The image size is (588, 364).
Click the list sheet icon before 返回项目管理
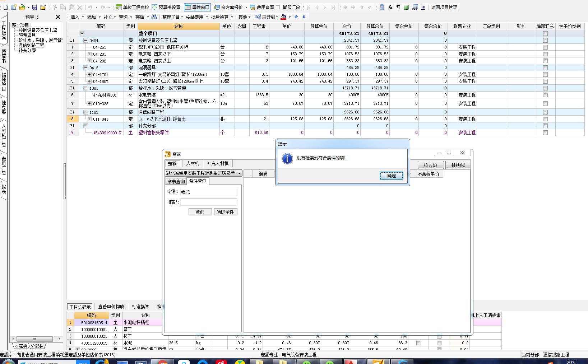click(423, 7)
